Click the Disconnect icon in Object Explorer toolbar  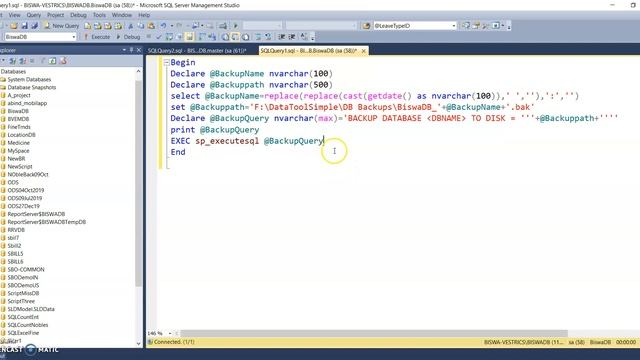pyautogui.click(x=22, y=61)
